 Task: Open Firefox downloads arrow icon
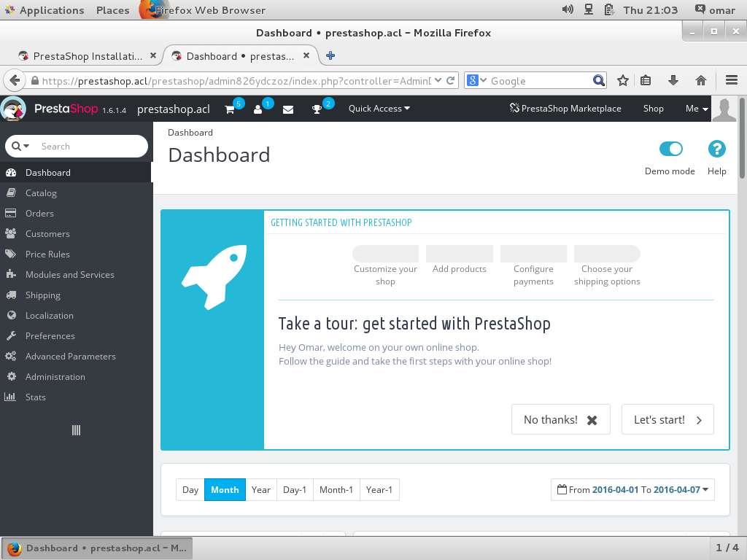click(673, 80)
